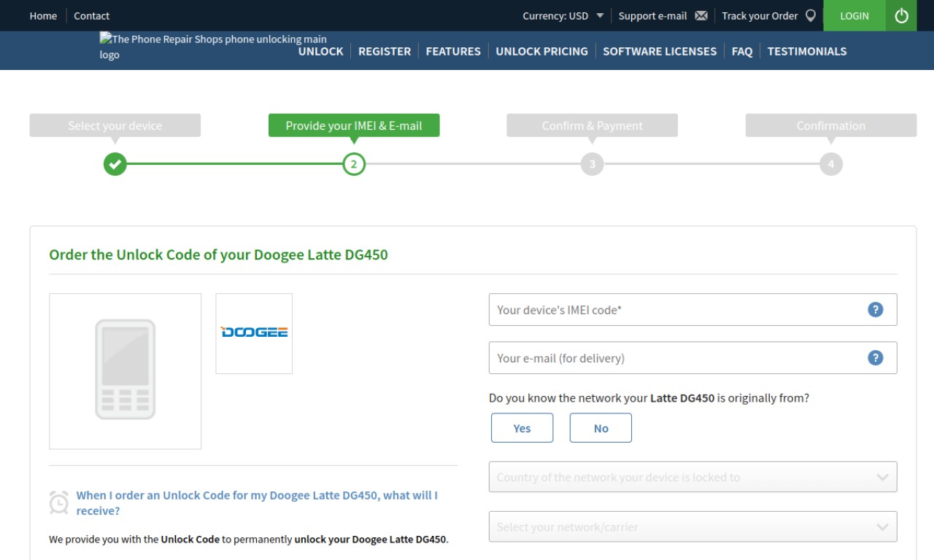Open the UNLOCK menu item
Screen dimensions: 934x560
coord(320,51)
